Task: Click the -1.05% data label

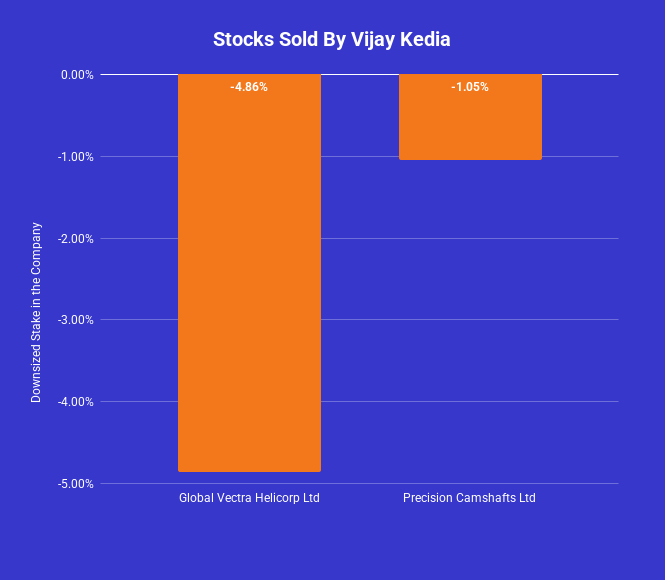Action: (470, 87)
